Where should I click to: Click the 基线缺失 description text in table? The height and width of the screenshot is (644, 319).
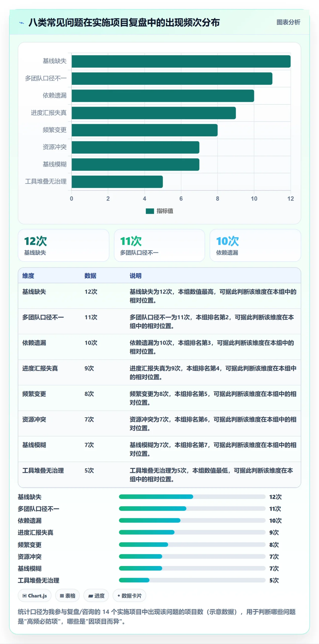(x=213, y=296)
